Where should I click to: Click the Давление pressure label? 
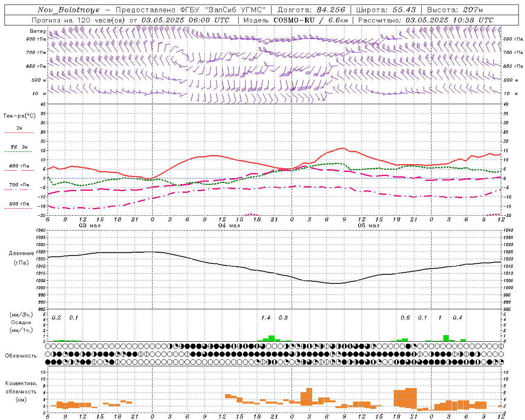[x=21, y=253]
